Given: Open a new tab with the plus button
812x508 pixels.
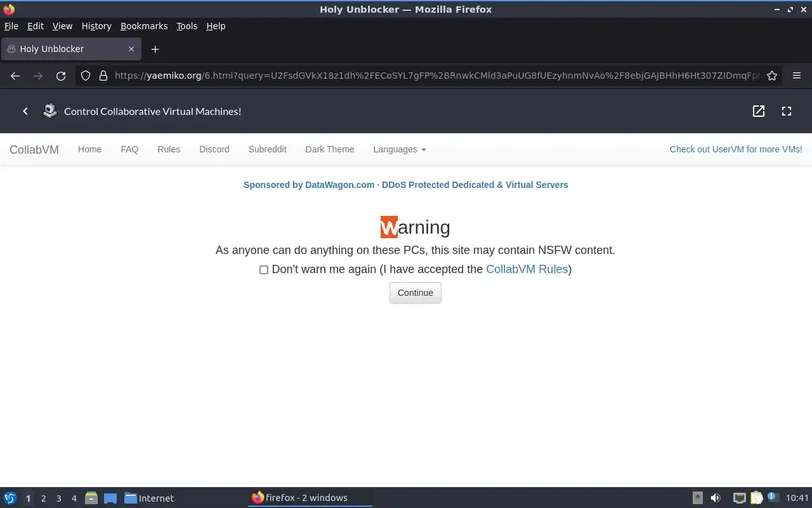Looking at the screenshot, I should [155, 49].
